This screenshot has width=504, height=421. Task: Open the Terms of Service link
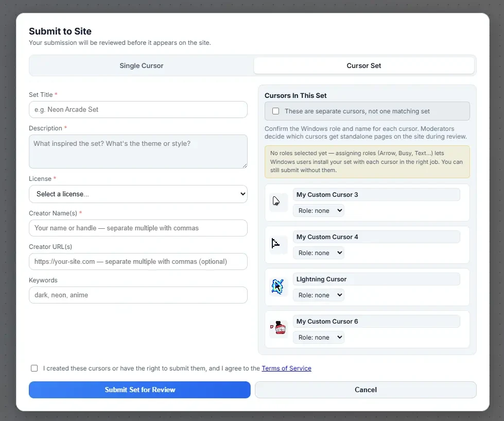point(286,368)
